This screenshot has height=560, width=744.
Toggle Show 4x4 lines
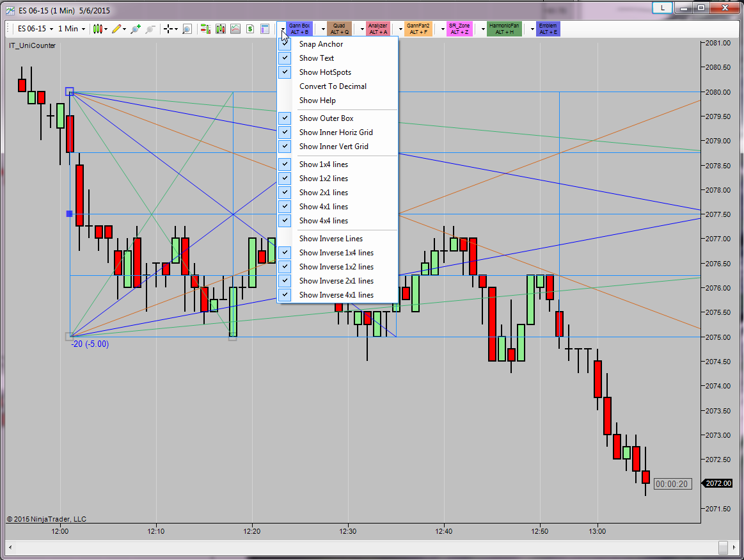coord(337,221)
